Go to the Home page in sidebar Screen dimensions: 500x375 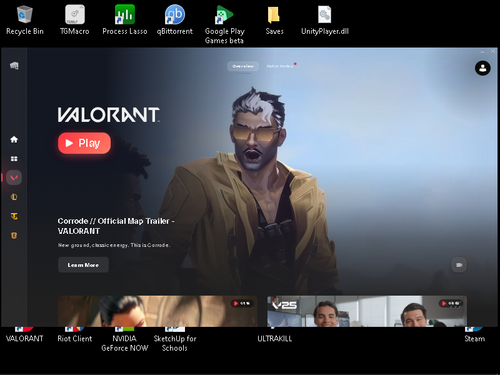(14, 139)
